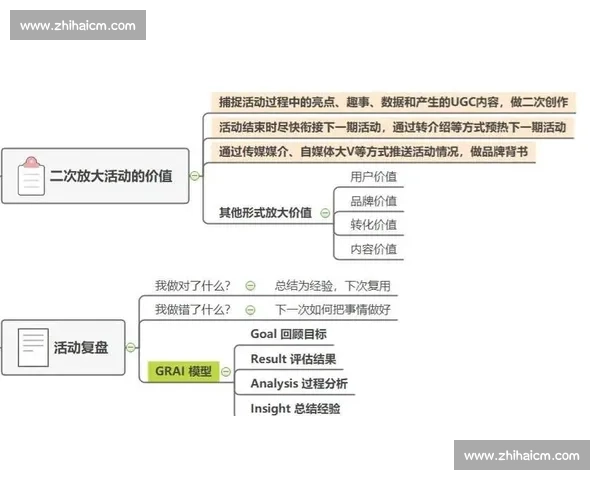Image resolution: width=600 pixels, height=480 pixels.
Task: Collapse the 我做对了什么? branch
Action: pos(250,286)
